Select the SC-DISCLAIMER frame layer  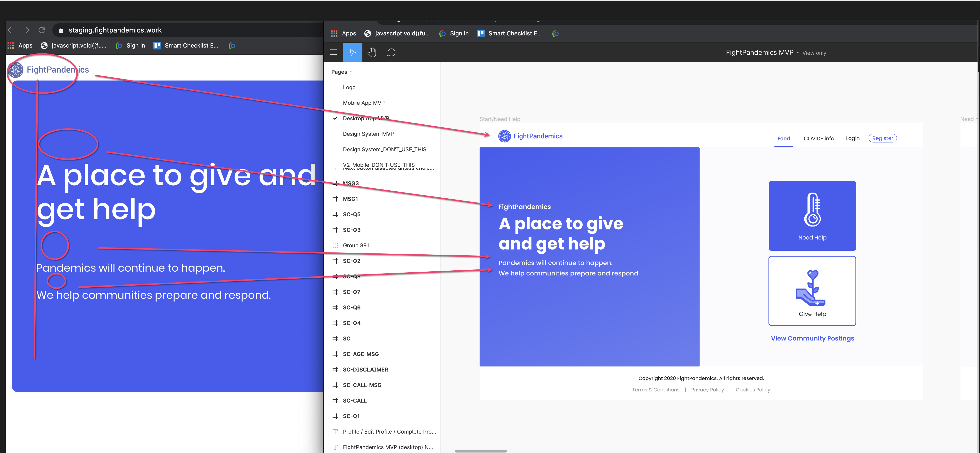[x=365, y=370]
